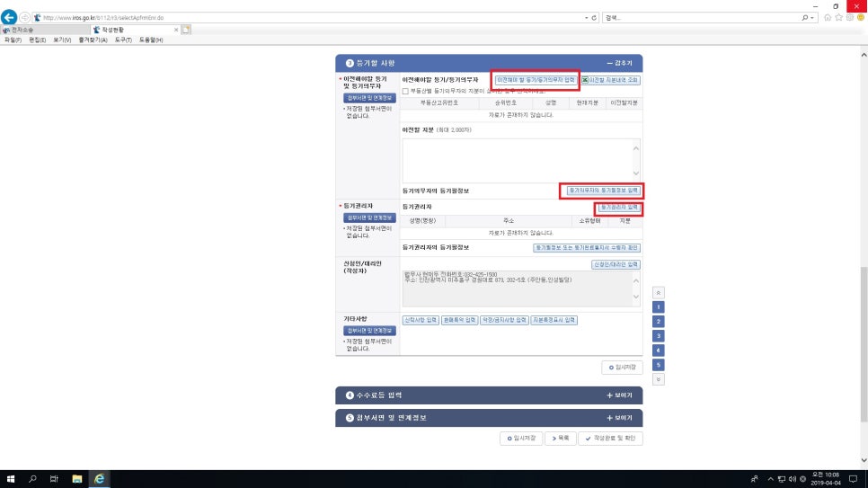Image resolution: width=868 pixels, height=488 pixels.
Task: Open 첨부서면 및 연계정보 under 등기권리자
Action: (x=369, y=217)
